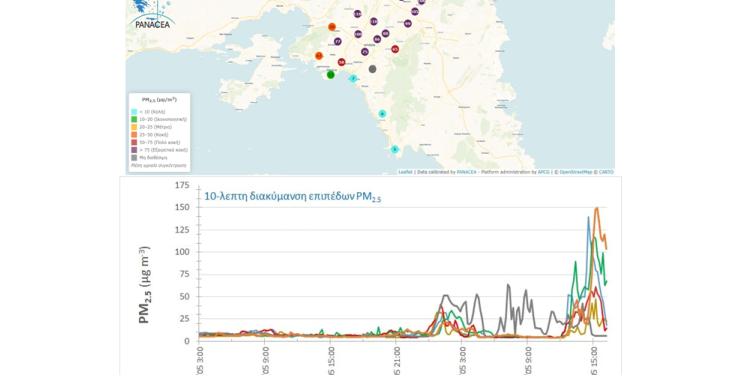
Task: Click the chart title '10-λεπτη διακύμανση επιπέδων PM2.5'
Action: (293, 197)
